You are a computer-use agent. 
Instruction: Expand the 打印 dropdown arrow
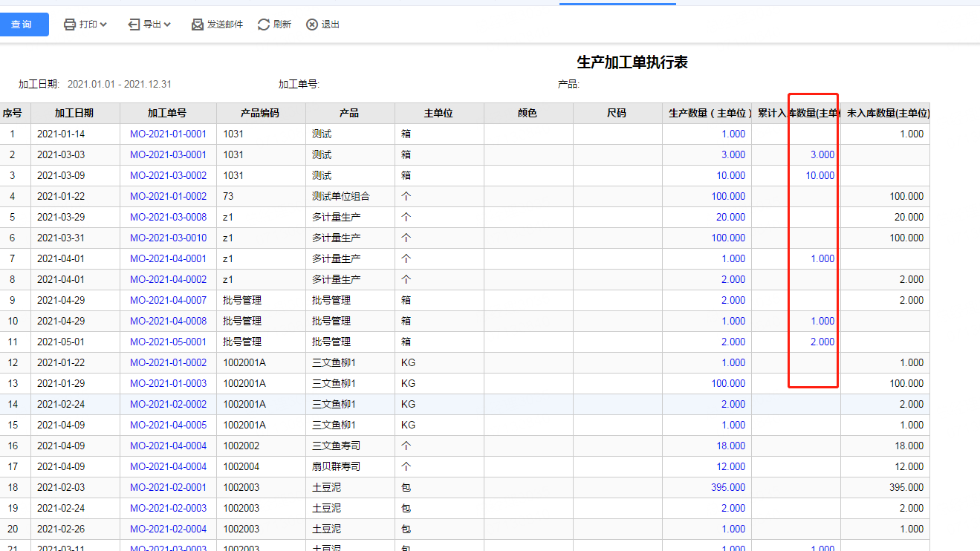pyautogui.click(x=103, y=25)
